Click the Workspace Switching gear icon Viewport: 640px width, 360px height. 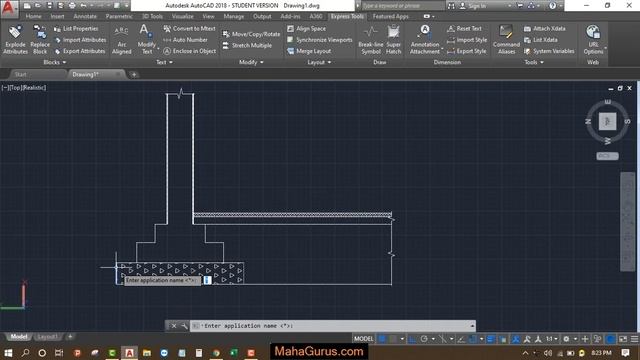566,339
